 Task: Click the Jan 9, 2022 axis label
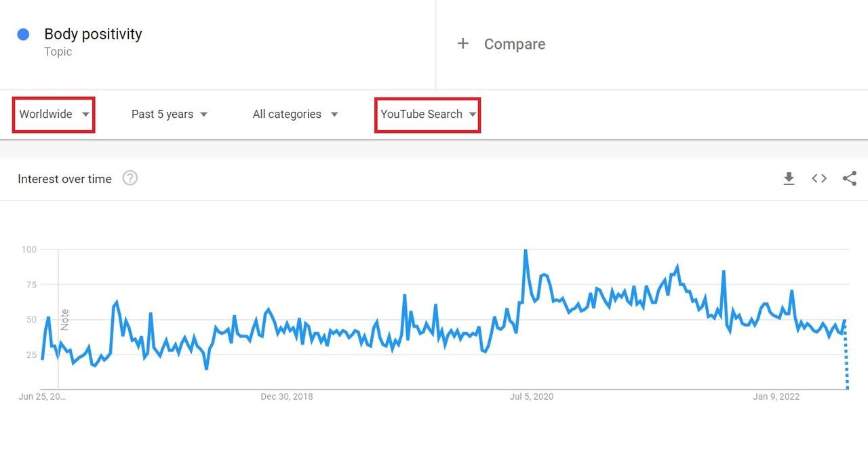tap(776, 396)
